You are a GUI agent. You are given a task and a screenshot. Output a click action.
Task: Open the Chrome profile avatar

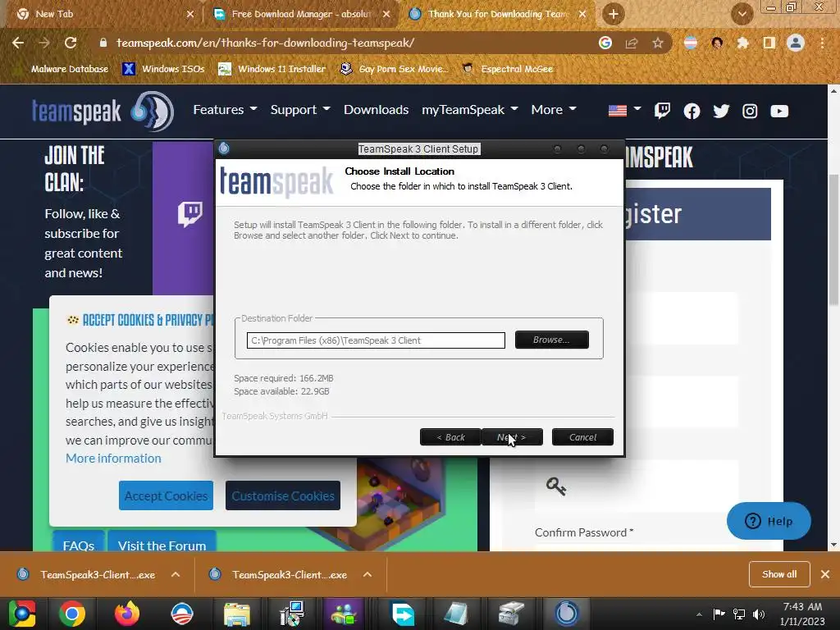coord(796,43)
